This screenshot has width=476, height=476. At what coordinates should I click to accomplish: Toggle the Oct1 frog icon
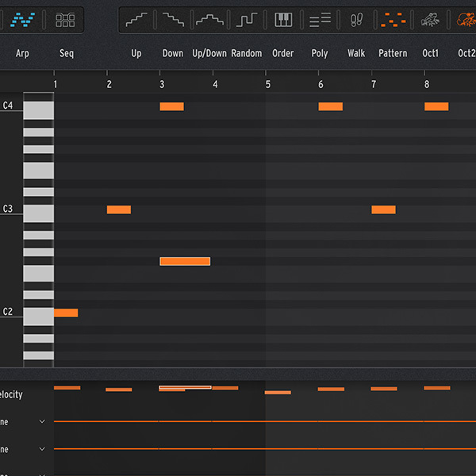(431, 20)
